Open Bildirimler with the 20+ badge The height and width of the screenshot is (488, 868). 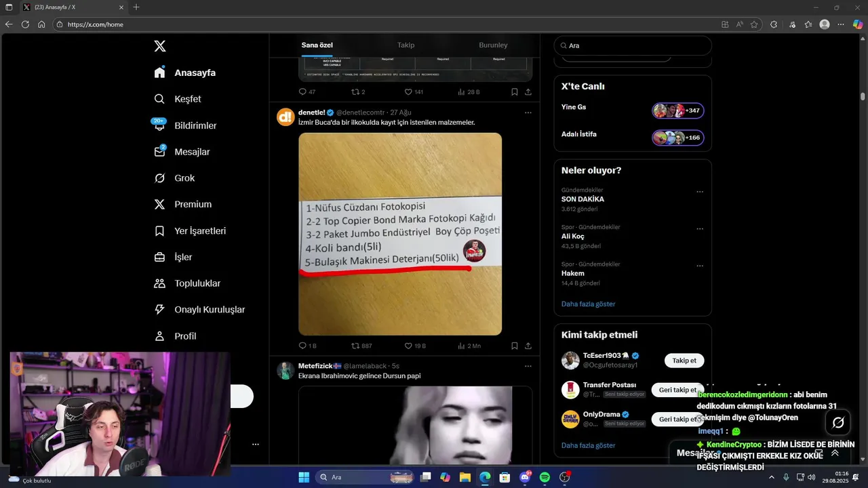point(185,125)
